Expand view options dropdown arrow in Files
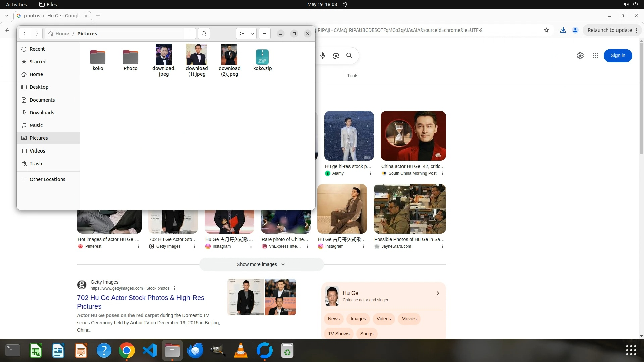The image size is (644, 362). (x=252, y=34)
